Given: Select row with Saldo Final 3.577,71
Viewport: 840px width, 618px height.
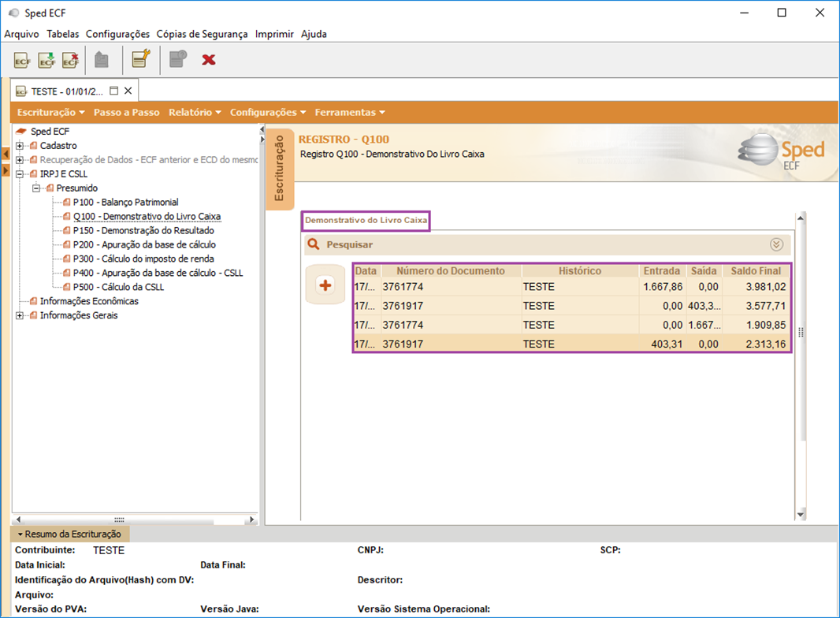Looking at the screenshot, I should pyautogui.click(x=571, y=306).
